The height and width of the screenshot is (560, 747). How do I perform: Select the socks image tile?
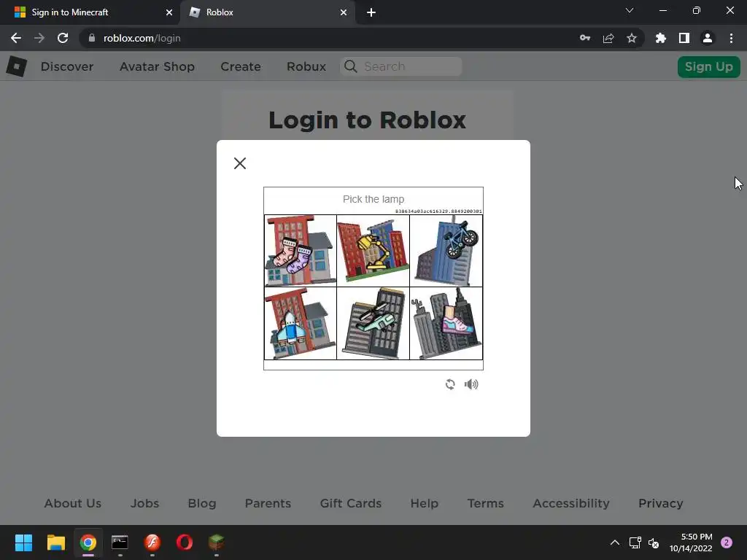[x=301, y=251]
